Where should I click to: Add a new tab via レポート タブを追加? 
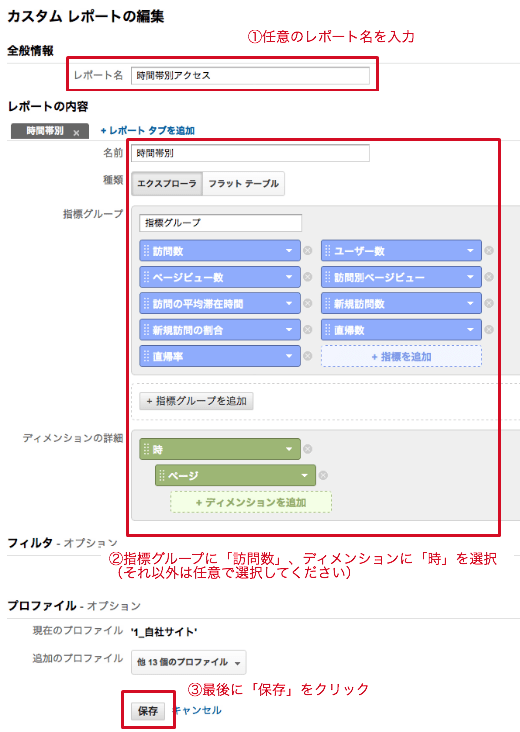coord(148,131)
